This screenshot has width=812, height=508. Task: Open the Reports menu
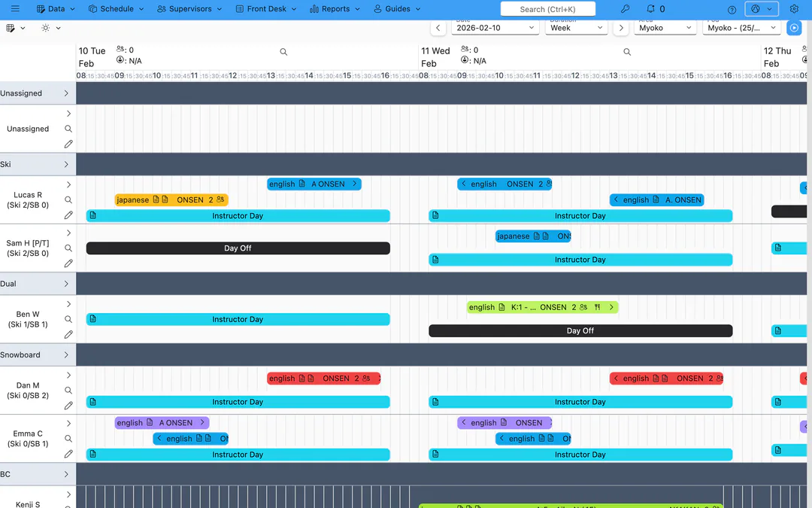pyautogui.click(x=335, y=9)
